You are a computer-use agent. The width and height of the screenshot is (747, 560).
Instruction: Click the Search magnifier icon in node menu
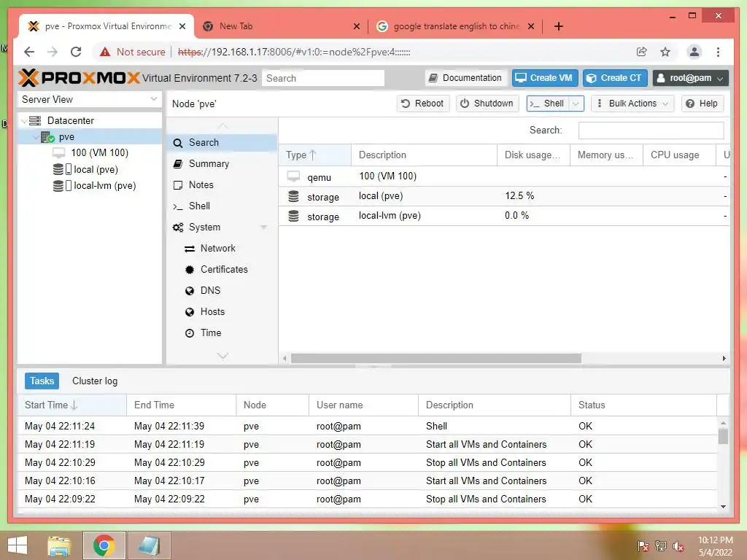tap(178, 143)
